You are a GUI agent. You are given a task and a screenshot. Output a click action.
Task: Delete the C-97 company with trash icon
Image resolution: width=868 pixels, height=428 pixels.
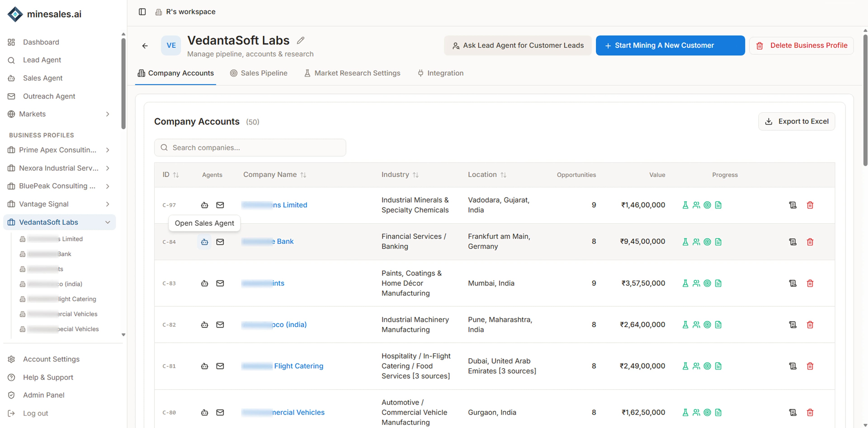pos(810,205)
